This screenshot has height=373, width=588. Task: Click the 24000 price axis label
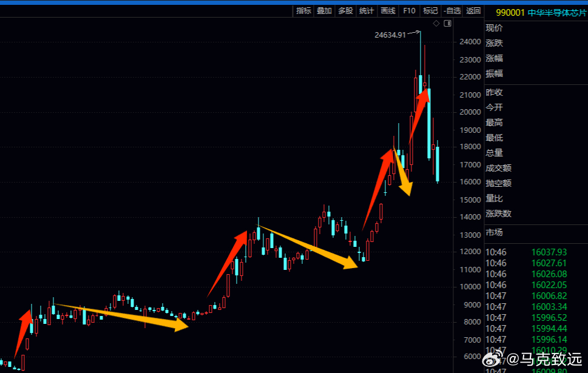470,42
